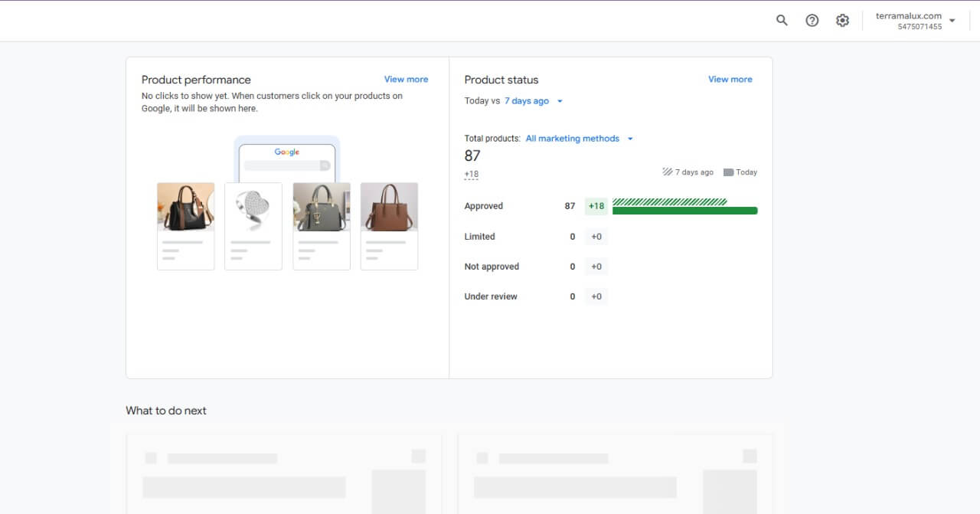This screenshot has width=980, height=514.
Task: Expand the terramalux.com account switcher
Action: [916, 21]
